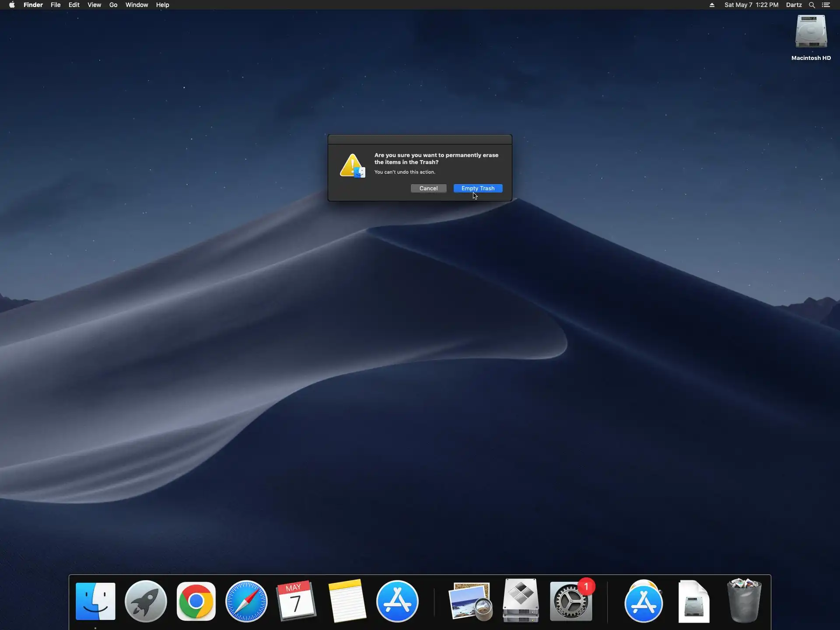Open Spotlight search magnifier icon
The width and height of the screenshot is (840, 630).
[x=812, y=5]
